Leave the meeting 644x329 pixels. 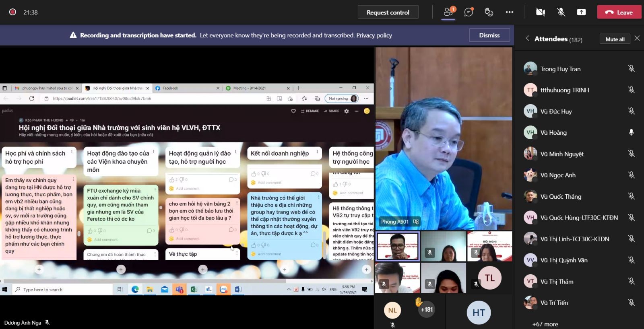(x=619, y=12)
